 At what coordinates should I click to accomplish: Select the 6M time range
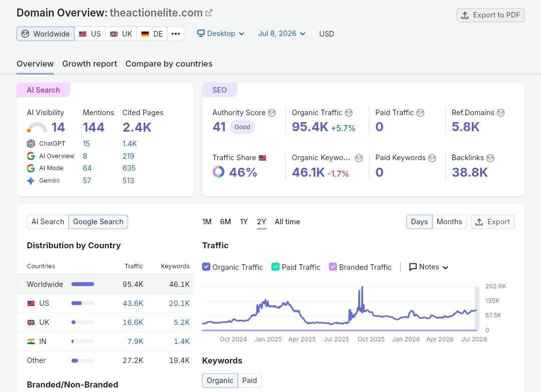pyautogui.click(x=225, y=222)
